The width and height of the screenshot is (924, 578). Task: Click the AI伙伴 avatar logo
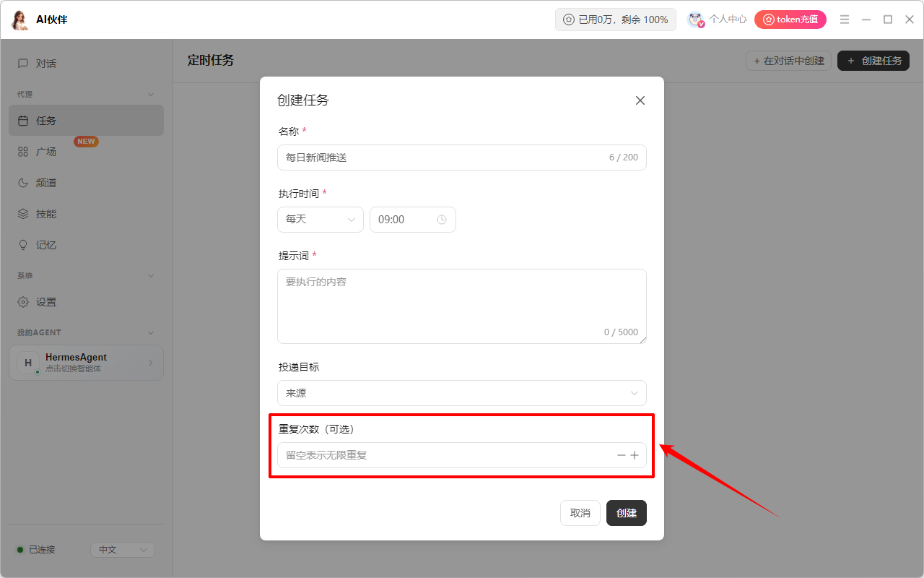[19, 20]
